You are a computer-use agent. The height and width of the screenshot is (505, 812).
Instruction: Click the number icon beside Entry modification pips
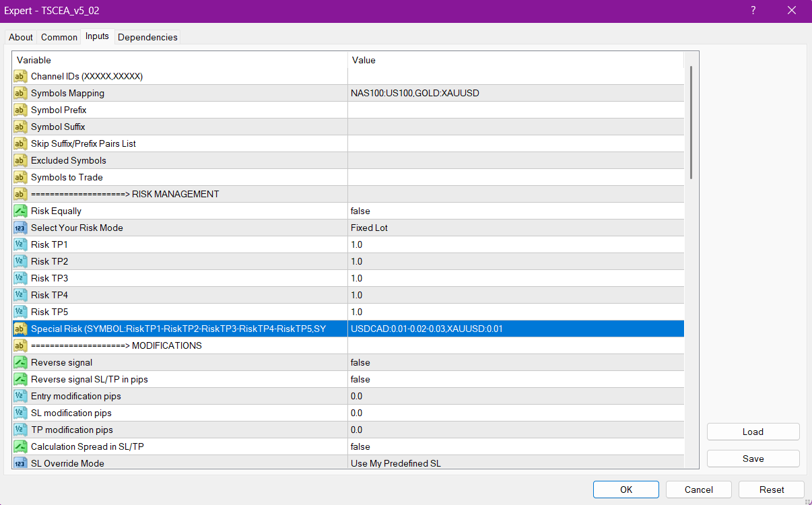click(x=20, y=397)
